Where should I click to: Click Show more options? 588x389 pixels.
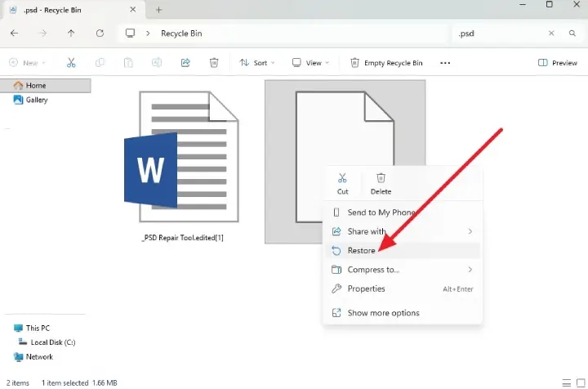tap(402, 313)
